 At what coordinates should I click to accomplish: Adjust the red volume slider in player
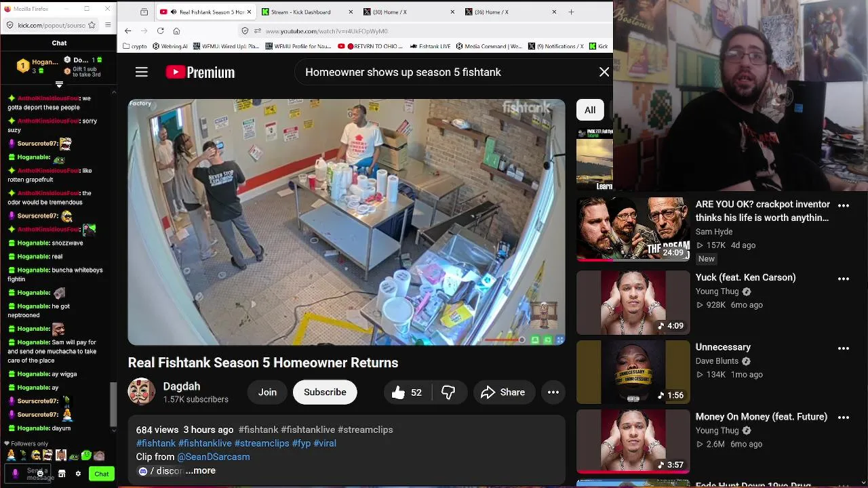pyautogui.click(x=505, y=340)
